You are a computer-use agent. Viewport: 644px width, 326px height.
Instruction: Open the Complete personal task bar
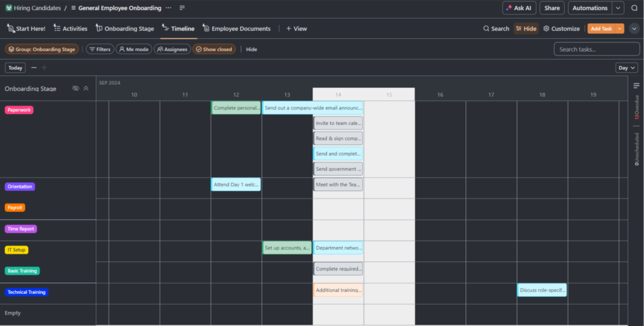[236, 108]
